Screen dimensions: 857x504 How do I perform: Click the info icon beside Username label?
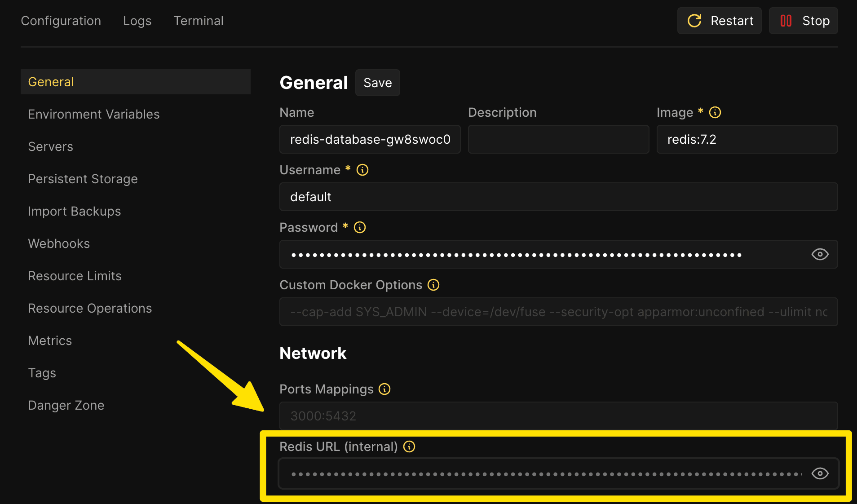point(362,170)
